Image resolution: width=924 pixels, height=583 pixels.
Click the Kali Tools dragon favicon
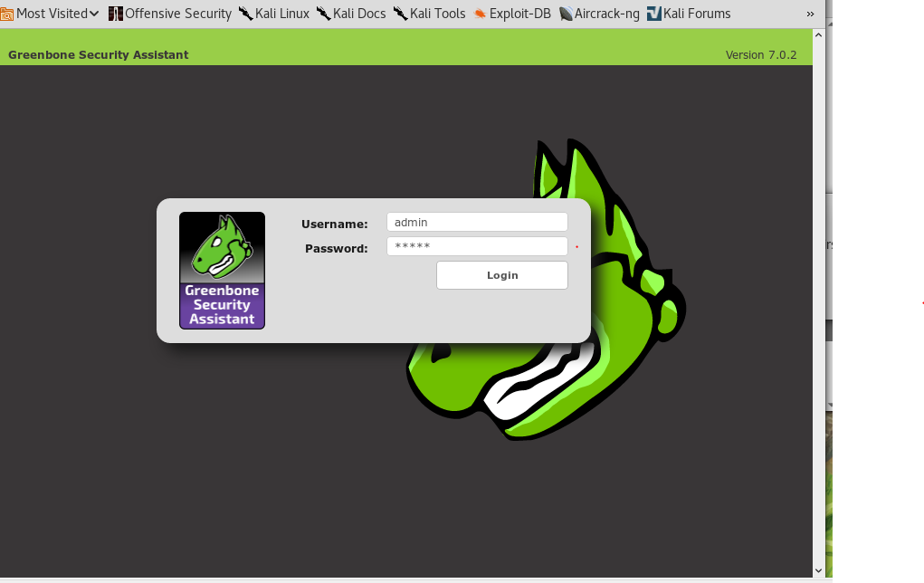pos(401,13)
